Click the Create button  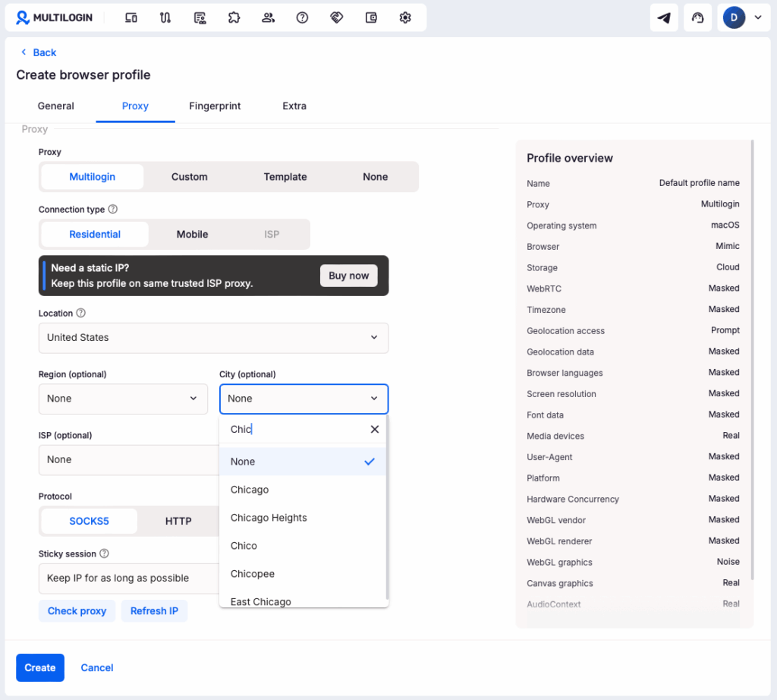click(40, 667)
